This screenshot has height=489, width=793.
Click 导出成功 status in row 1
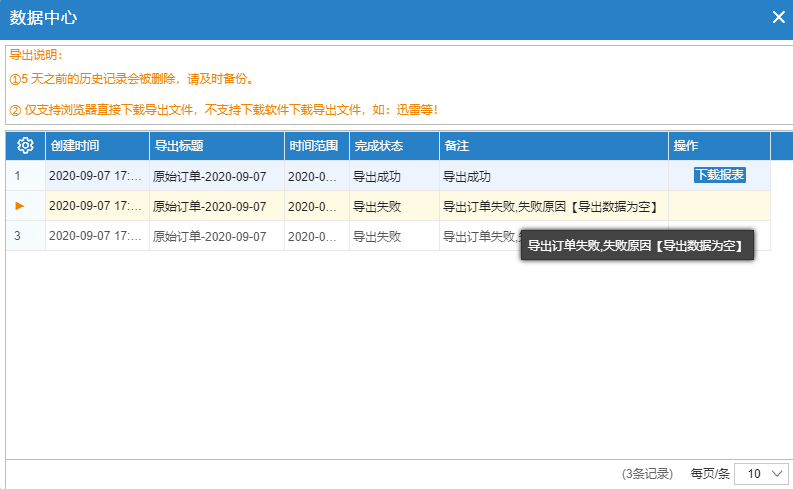tap(377, 176)
